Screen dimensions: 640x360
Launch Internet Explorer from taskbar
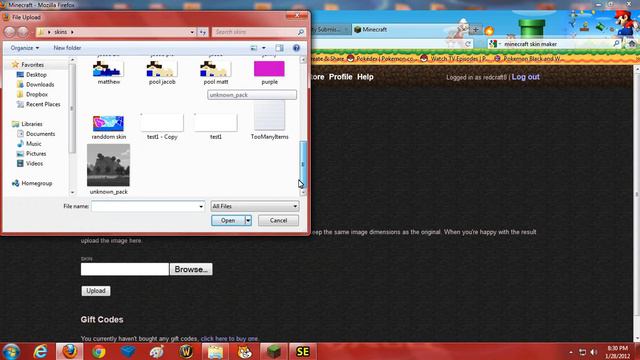click(40, 351)
